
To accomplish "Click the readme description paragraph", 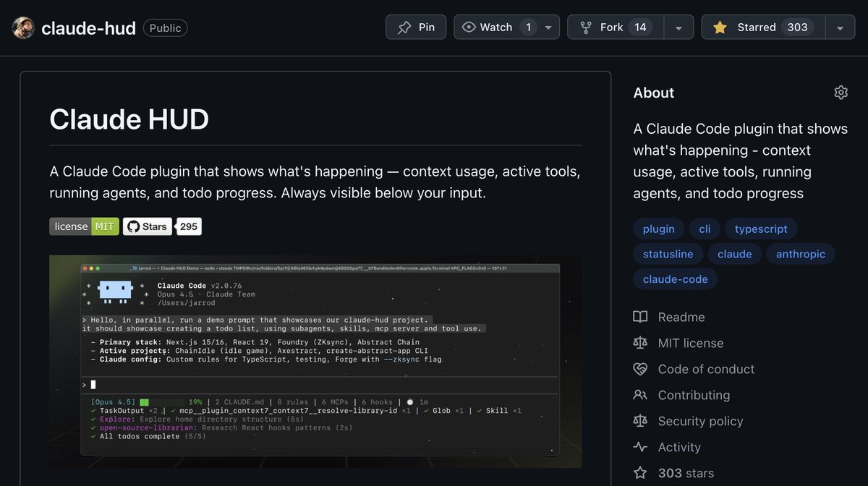I will click(x=315, y=183).
